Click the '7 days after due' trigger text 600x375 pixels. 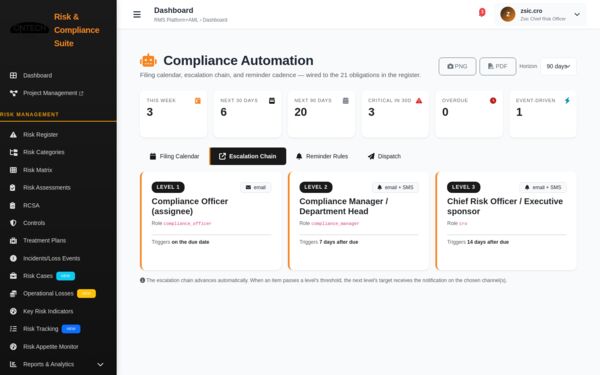(339, 242)
